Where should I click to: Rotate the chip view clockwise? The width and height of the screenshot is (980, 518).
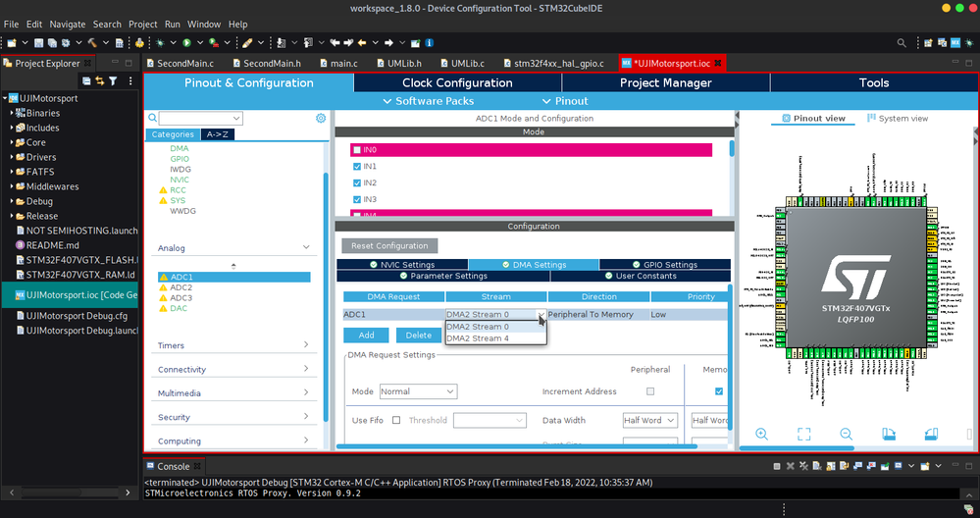(889, 434)
